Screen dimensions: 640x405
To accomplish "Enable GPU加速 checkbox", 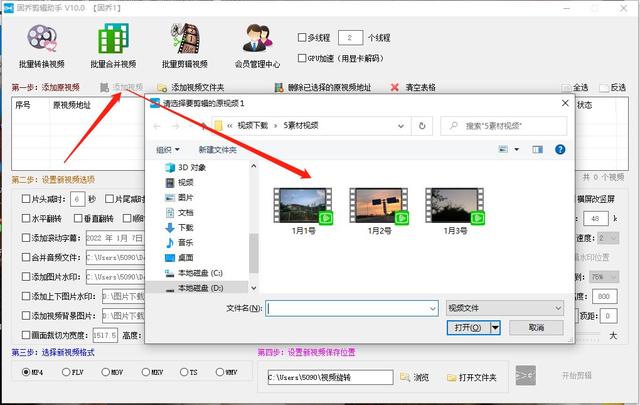I will [x=302, y=58].
